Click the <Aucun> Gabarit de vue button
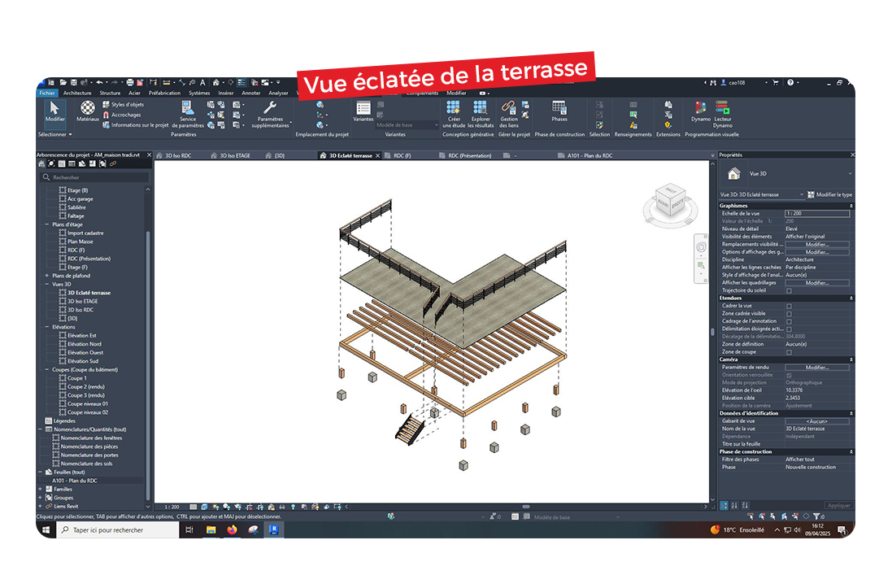Image resolution: width=892 pixels, height=588 pixels. [817, 421]
